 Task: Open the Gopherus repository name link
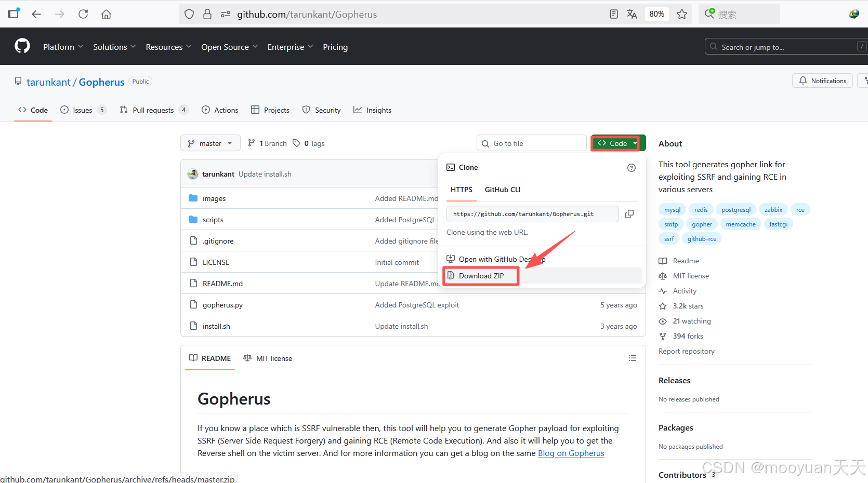tap(102, 82)
